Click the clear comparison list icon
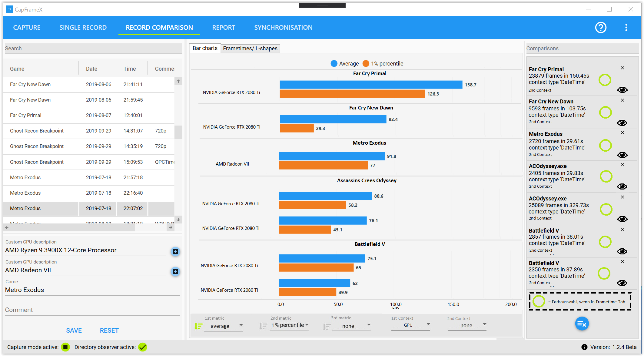 pos(582,324)
